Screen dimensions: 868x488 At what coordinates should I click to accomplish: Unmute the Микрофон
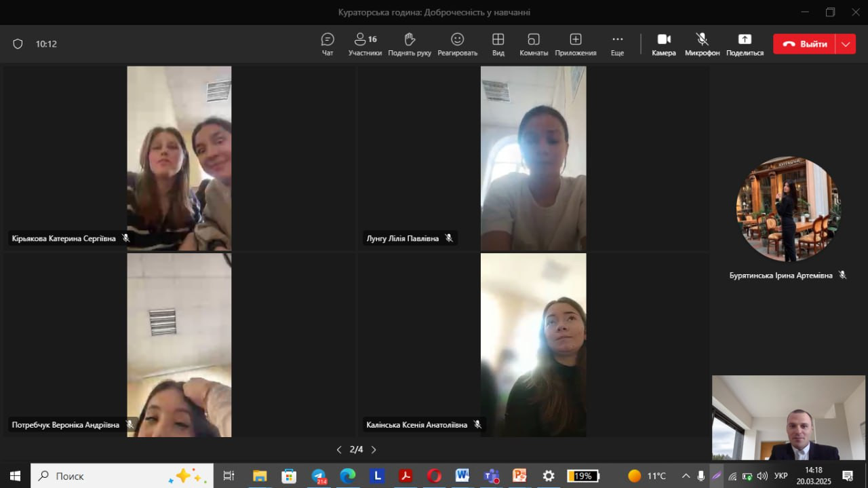click(702, 44)
